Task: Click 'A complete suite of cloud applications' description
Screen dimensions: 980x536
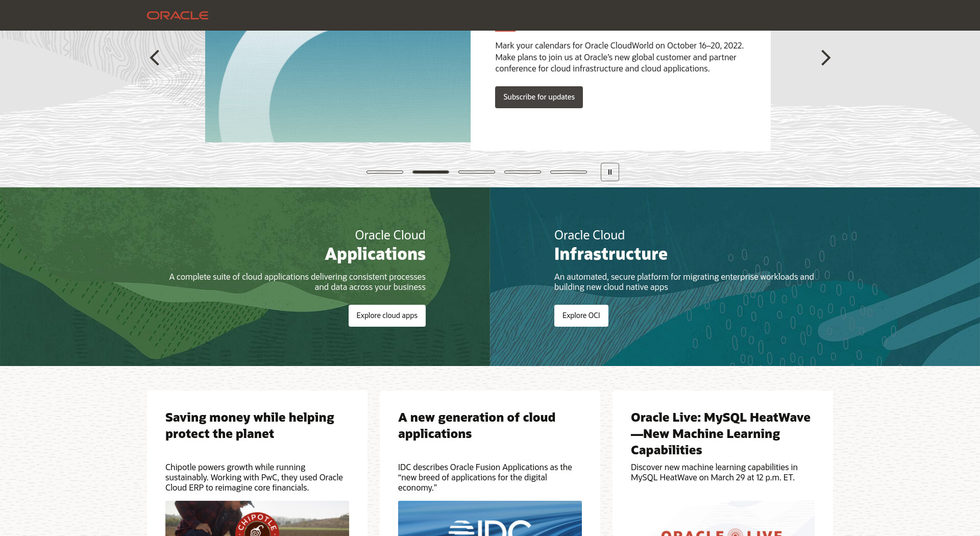Action: coord(297,282)
